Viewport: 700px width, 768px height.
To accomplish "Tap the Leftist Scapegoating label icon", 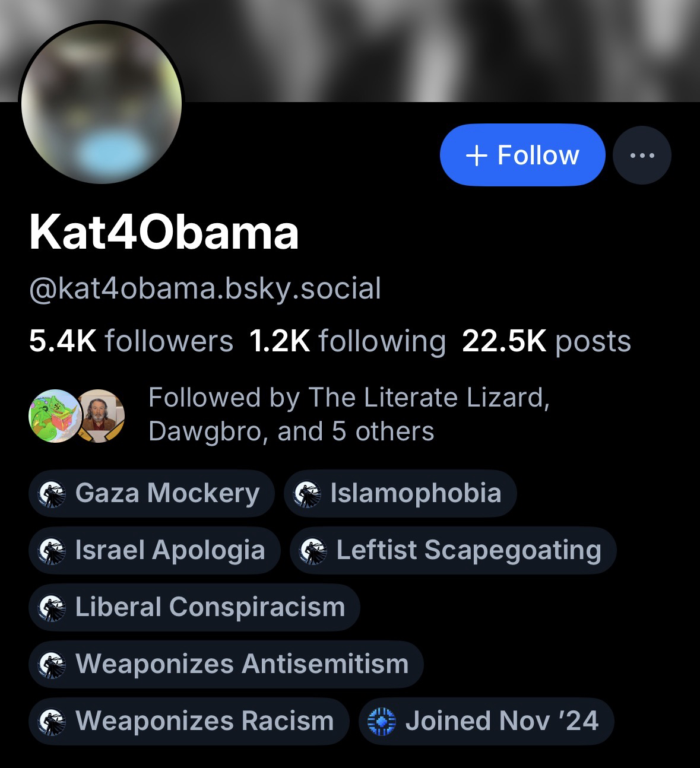I will (313, 551).
